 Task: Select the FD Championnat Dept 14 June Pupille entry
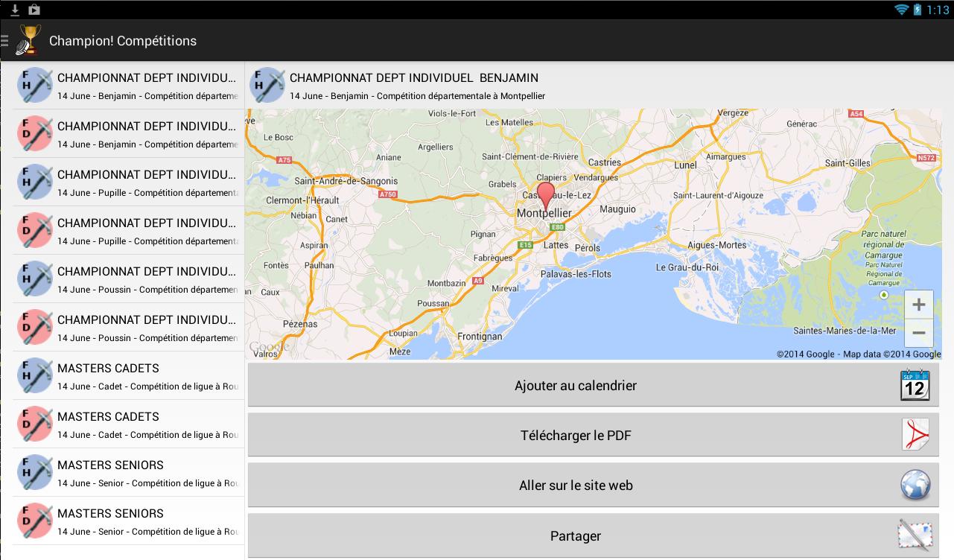(x=128, y=230)
